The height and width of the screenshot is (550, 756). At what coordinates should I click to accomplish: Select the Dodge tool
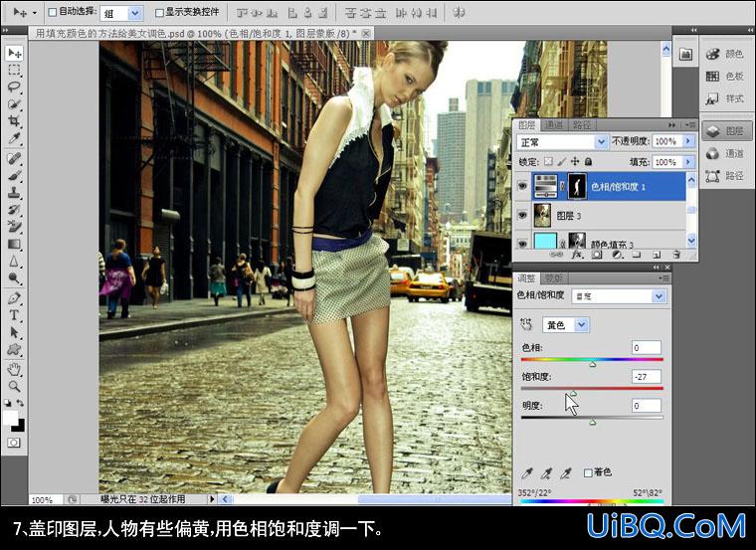(x=15, y=278)
